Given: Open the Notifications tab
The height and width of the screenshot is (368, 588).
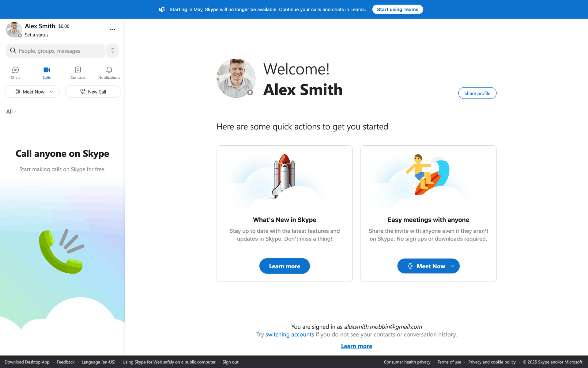Looking at the screenshot, I should tap(109, 73).
